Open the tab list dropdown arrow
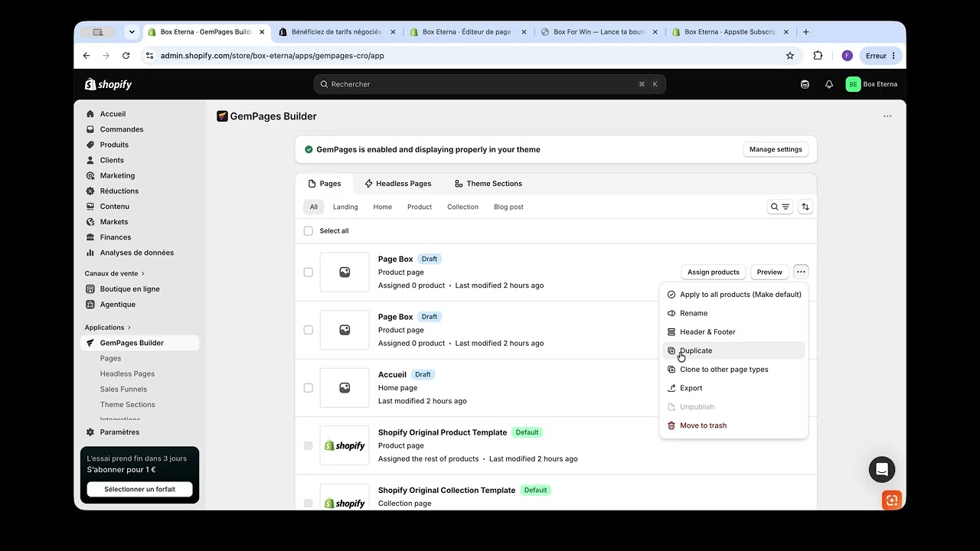Viewport: 980px width, 551px height. tap(132, 32)
